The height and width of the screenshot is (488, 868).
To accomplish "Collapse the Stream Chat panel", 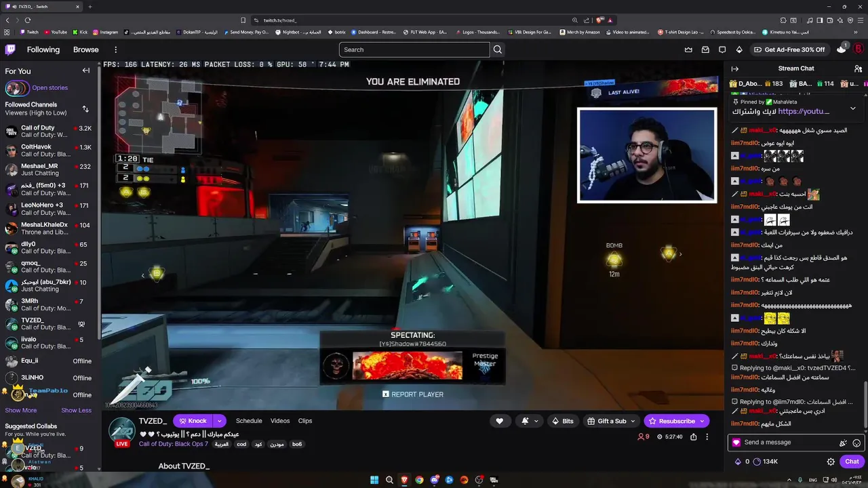I will [x=734, y=68].
